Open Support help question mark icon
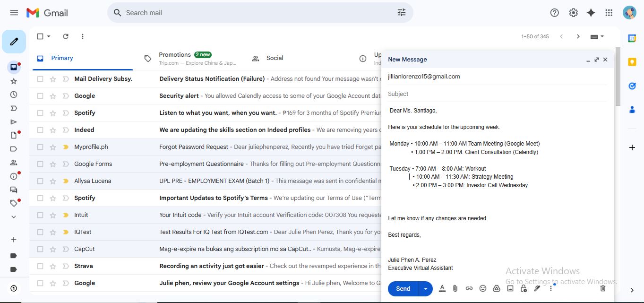 (555, 13)
